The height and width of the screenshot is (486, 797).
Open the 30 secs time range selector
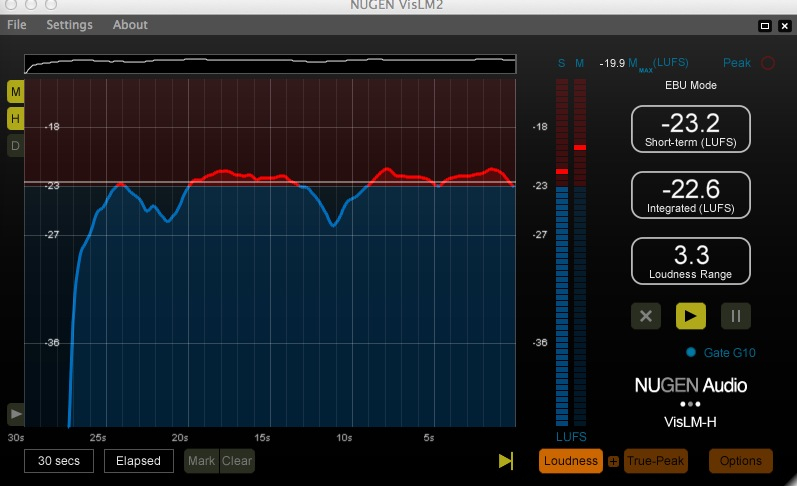(59, 461)
